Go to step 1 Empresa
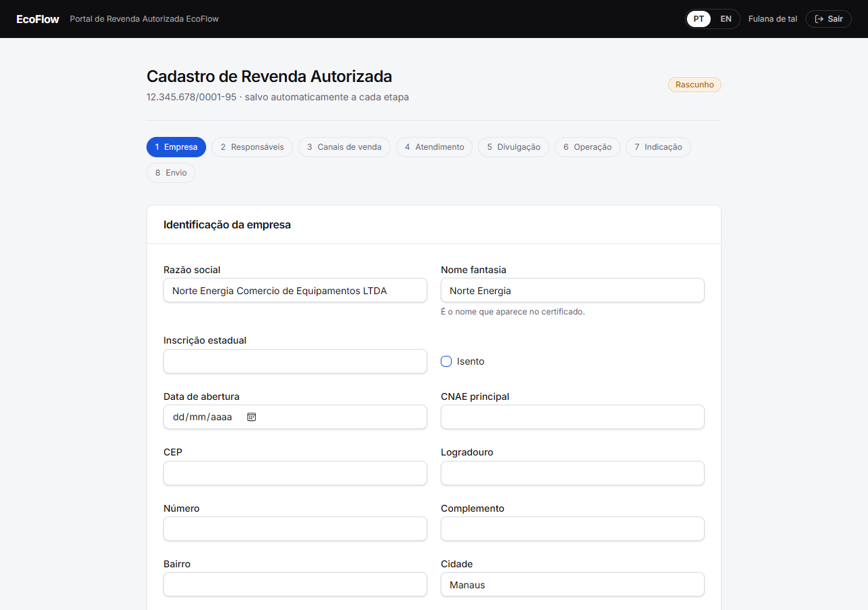Image resolution: width=868 pixels, height=610 pixels. tap(176, 147)
